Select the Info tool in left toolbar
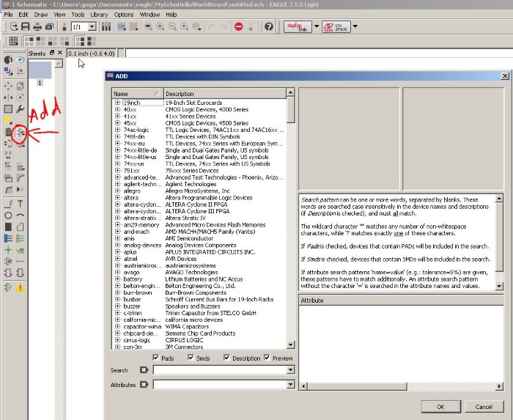This screenshot has height=420, width=513. 8,59
